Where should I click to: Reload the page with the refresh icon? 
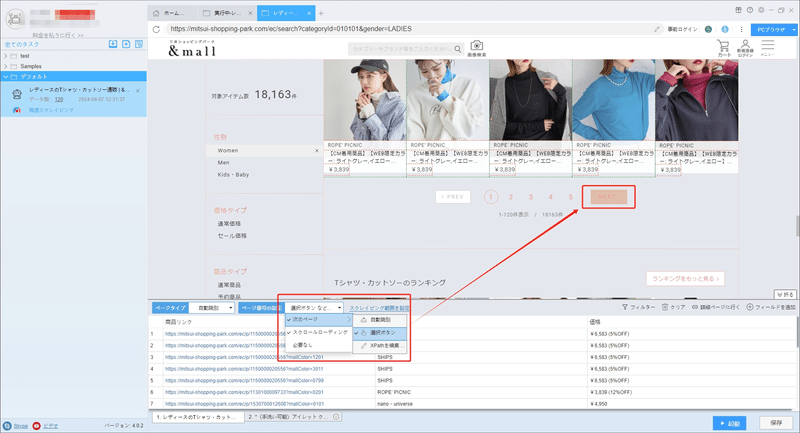(156, 29)
